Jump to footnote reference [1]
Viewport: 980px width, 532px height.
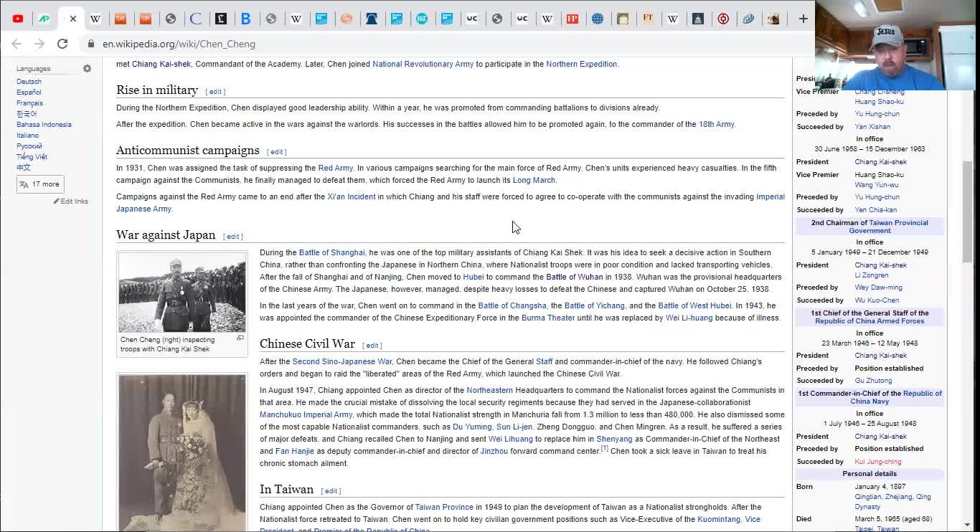click(604, 449)
